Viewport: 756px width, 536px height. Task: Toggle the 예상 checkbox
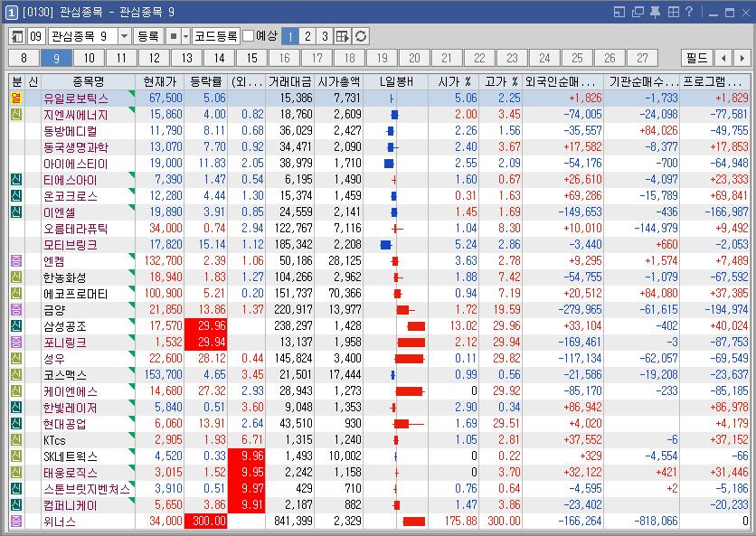click(249, 36)
